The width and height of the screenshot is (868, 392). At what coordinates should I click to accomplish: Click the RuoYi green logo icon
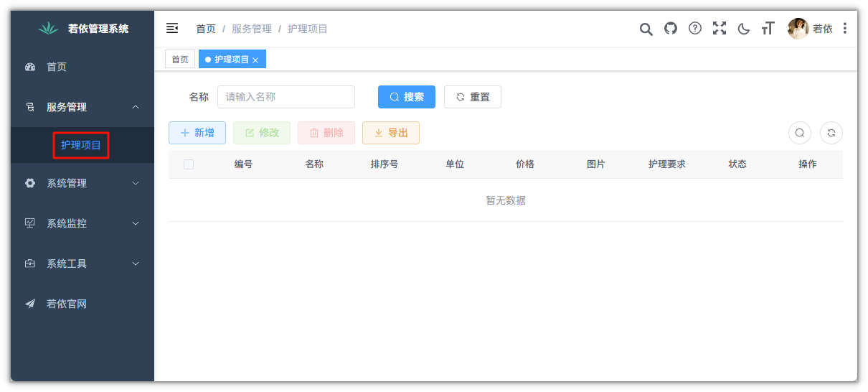(47, 29)
